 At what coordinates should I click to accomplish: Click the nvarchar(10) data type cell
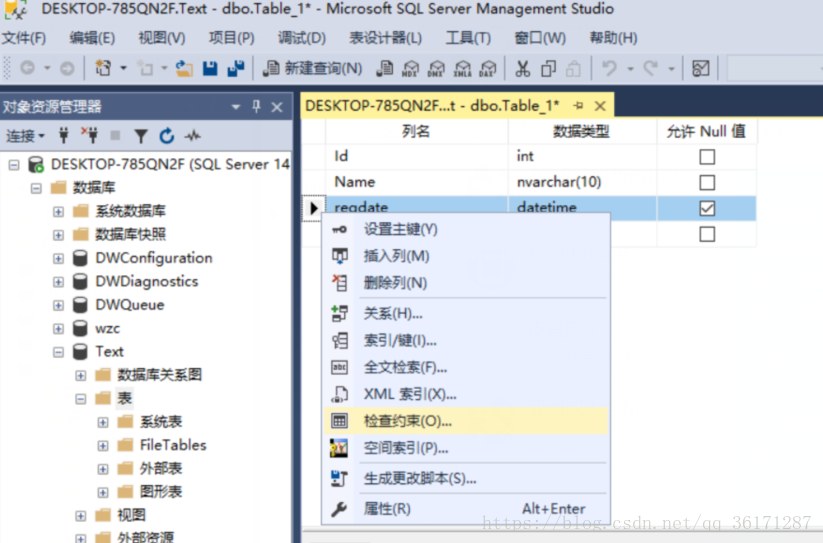click(582, 182)
